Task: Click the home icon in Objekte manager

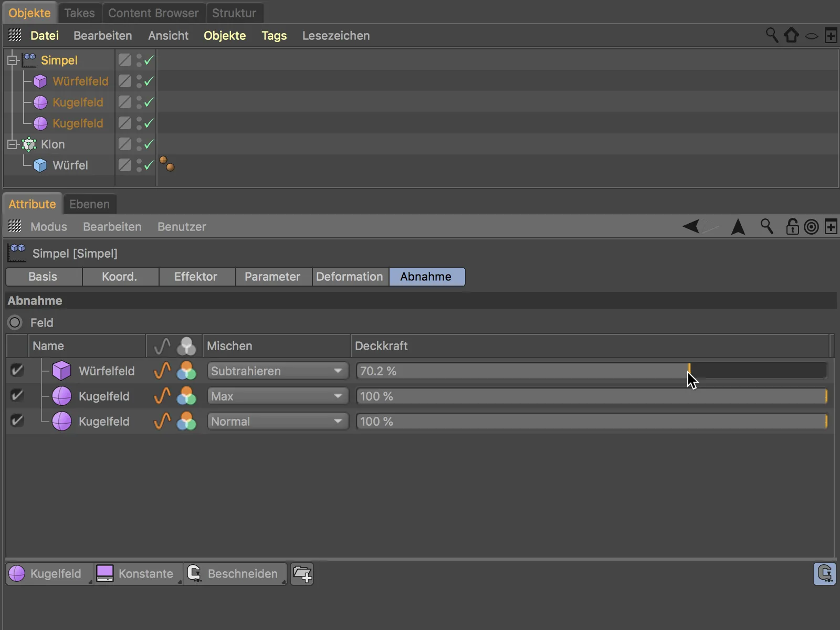Action: (x=791, y=35)
